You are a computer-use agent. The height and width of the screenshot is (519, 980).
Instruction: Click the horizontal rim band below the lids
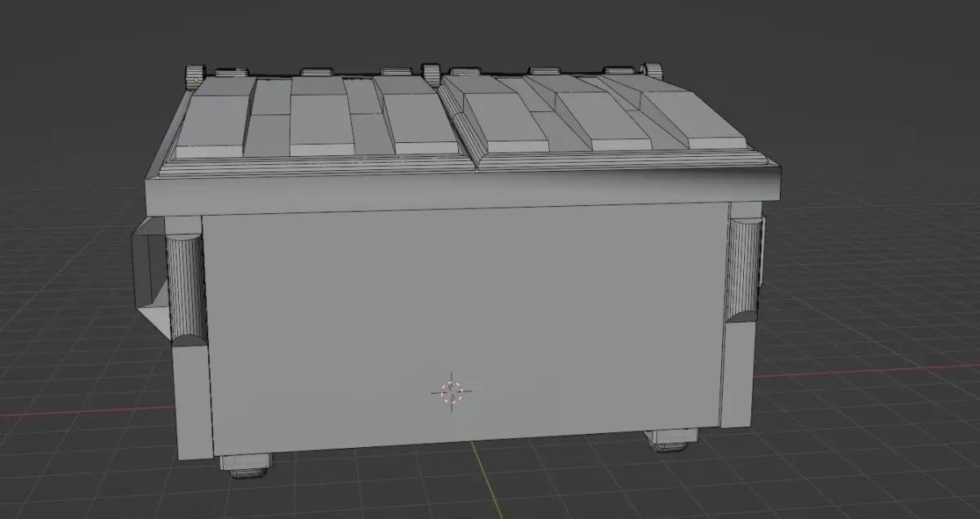click(461, 192)
